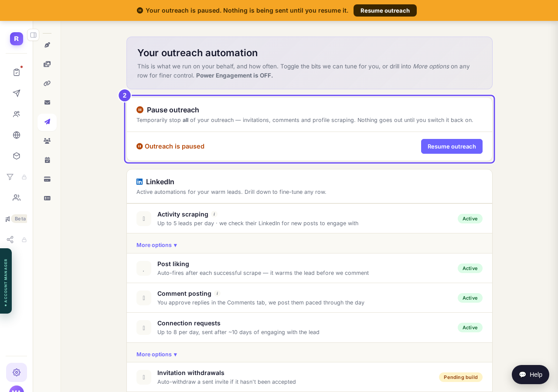Select the chain link settings icon
Image resolution: width=558 pixels, height=392 pixels.
[x=47, y=83]
